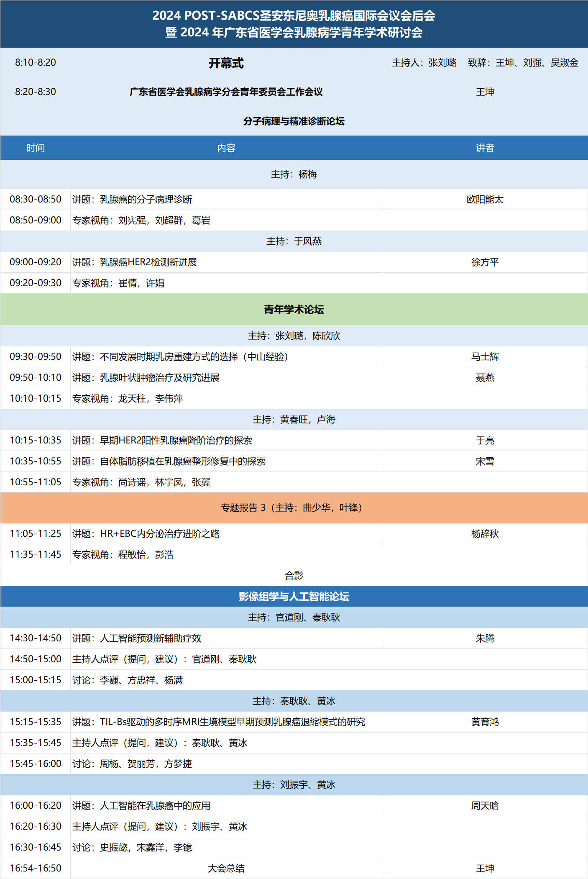Select the 影像组学与人工智能论坛 section header
This screenshot has height=879, width=588.
tap(294, 597)
